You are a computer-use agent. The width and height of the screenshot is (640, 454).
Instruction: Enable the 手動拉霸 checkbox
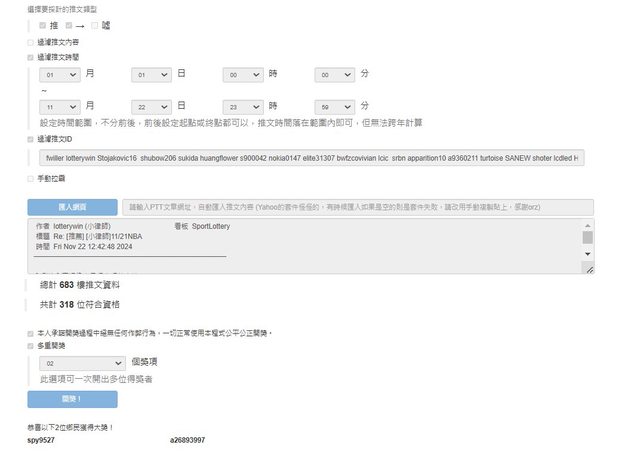(31, 178)
